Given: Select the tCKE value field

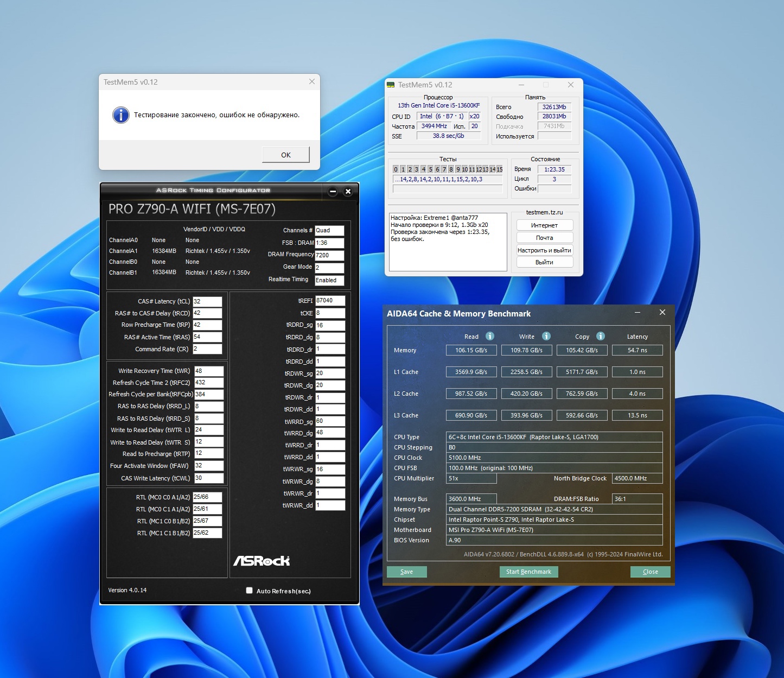Looking at the screenshot, I should [x=330, y=313].
